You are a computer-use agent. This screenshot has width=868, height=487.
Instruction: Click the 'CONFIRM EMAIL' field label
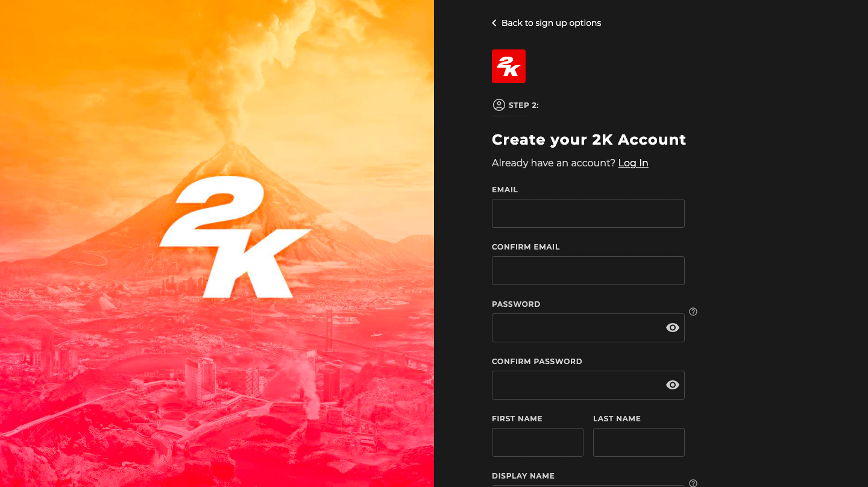(x=526, y=247)
